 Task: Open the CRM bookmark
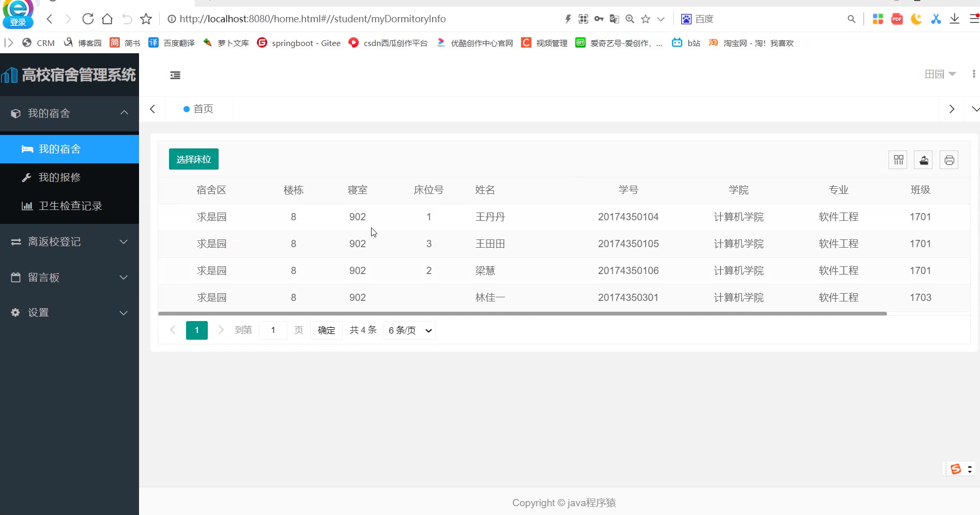(38, 43)
